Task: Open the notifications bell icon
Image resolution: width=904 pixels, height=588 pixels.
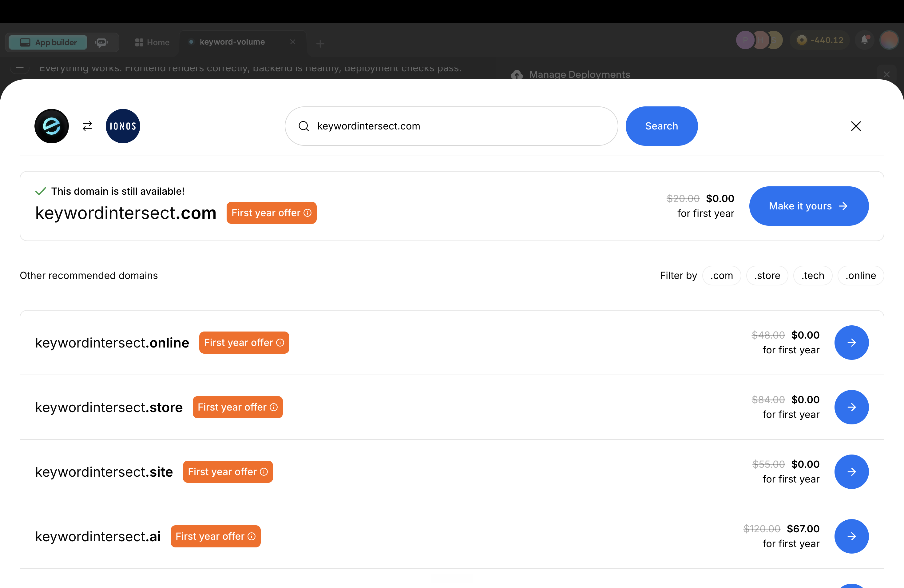Action: point(865,40)
